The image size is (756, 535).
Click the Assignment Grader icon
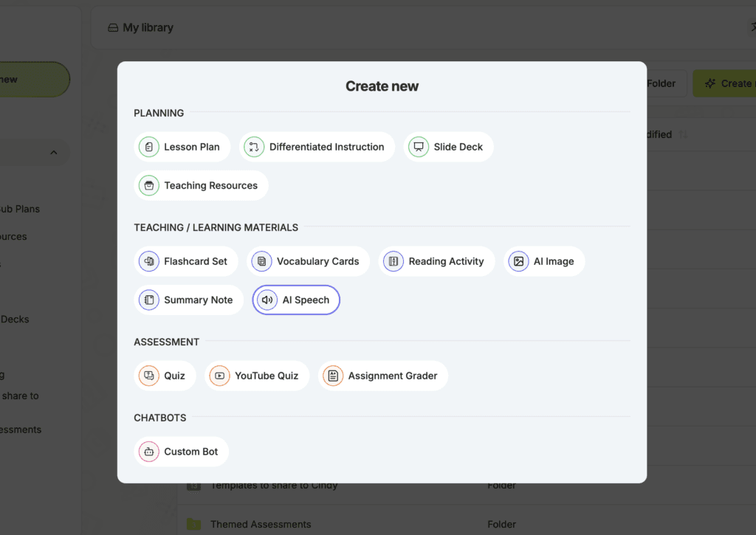(x=333, y=376)
